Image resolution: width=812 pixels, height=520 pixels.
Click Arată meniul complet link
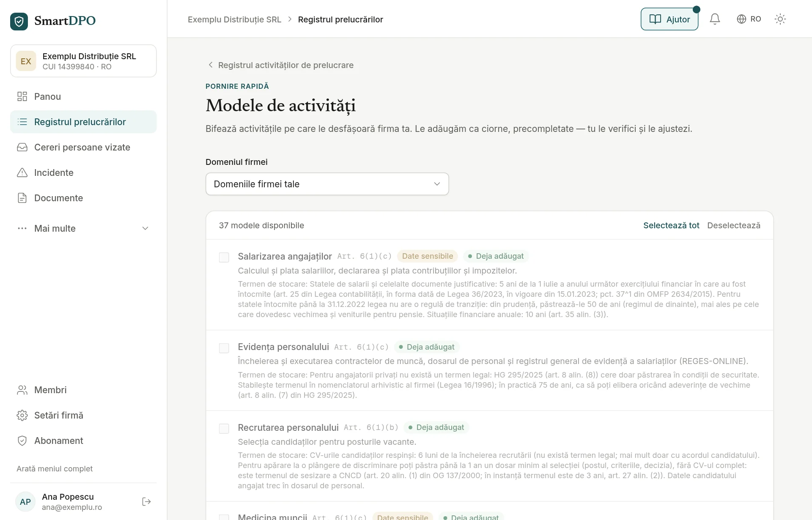click(55, 468)
